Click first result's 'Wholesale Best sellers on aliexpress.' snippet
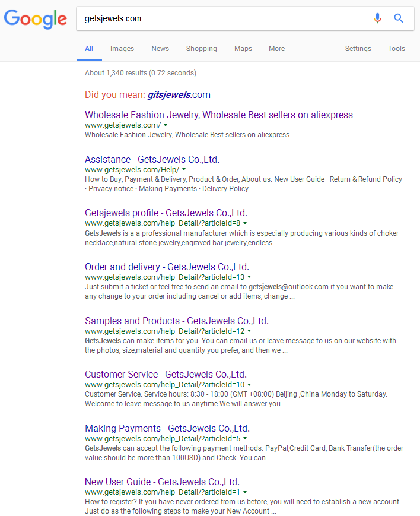The image size is (420, 516). [x=188, y=135]
